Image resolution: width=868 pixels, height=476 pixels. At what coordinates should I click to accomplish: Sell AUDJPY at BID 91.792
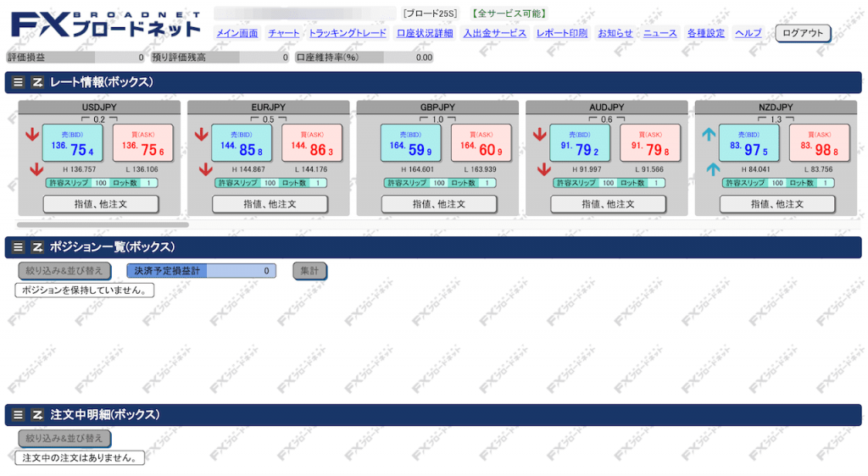click(x=580, y=143)
